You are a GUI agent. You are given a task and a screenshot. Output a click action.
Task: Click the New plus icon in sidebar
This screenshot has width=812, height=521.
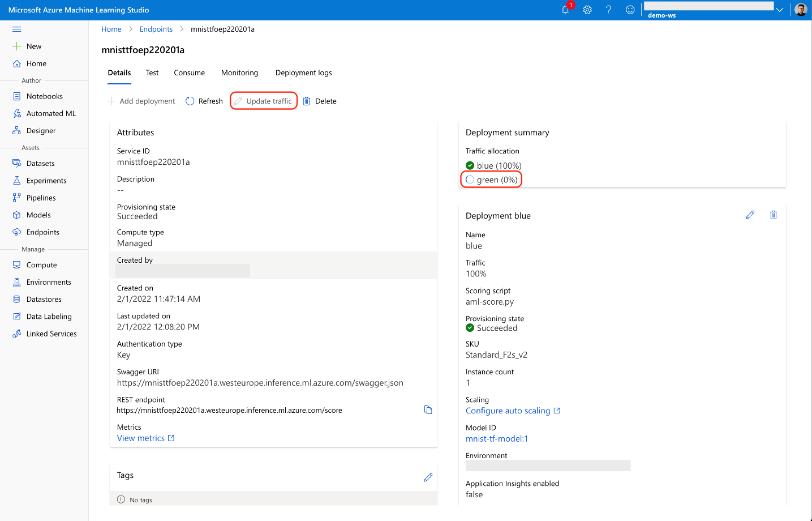[17, 46]
